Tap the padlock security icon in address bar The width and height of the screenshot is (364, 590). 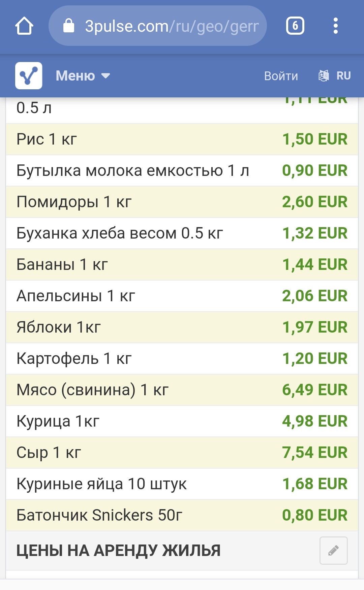click(69, 26)
